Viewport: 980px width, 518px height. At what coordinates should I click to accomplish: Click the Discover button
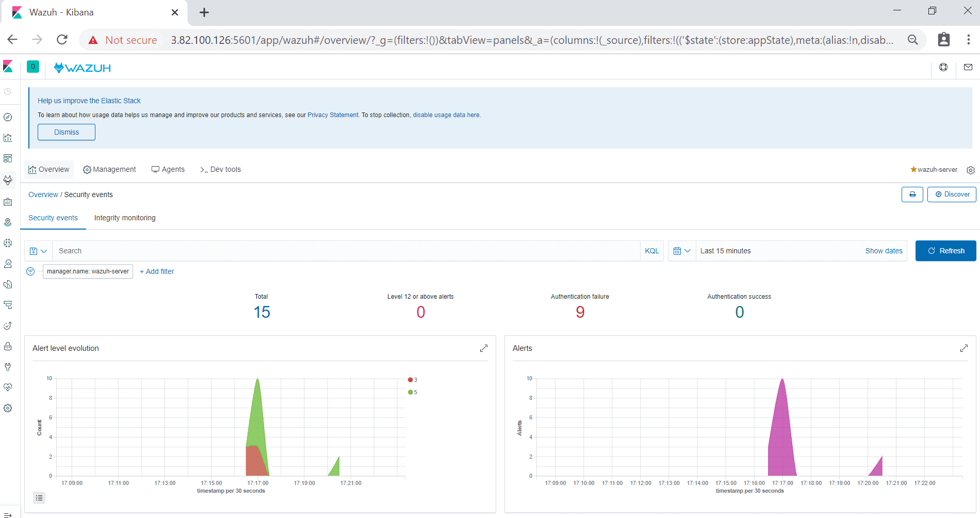(x=952, y=195)
